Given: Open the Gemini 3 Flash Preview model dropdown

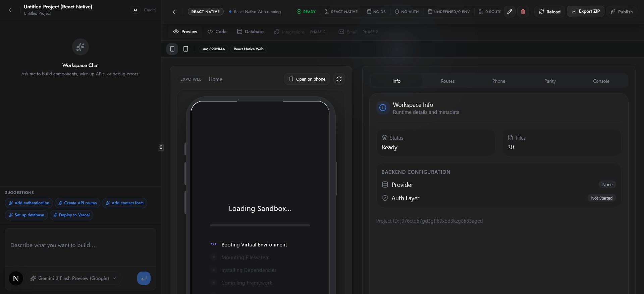Looking at the screenshot, I should (x=73, y=278).
